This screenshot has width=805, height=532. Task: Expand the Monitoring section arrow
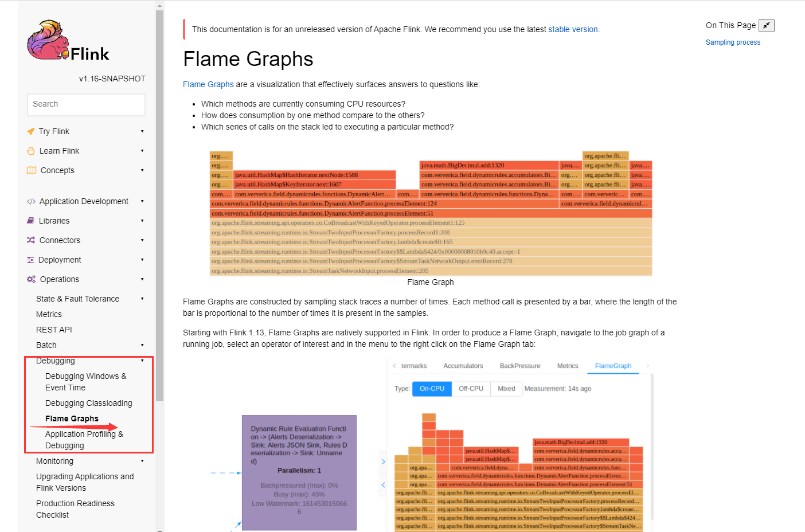tap(142, 461)
